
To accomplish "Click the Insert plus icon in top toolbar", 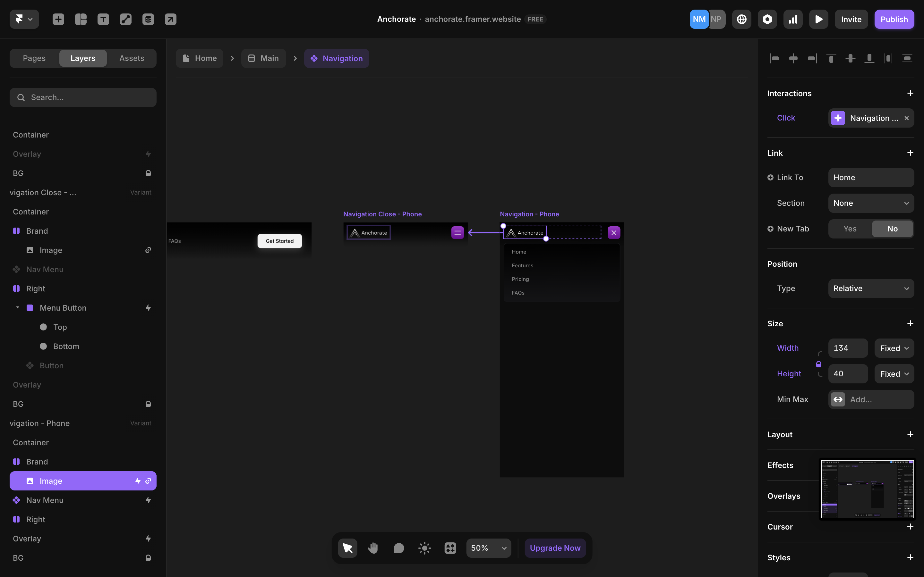I will 58,19.
